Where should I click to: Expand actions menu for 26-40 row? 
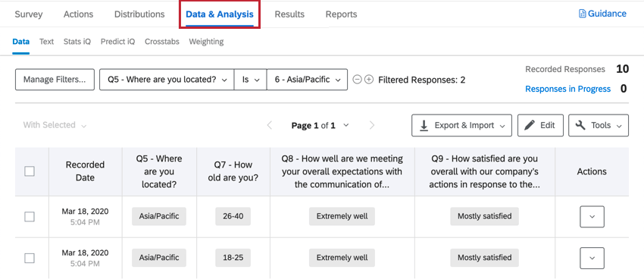[592, 217]
